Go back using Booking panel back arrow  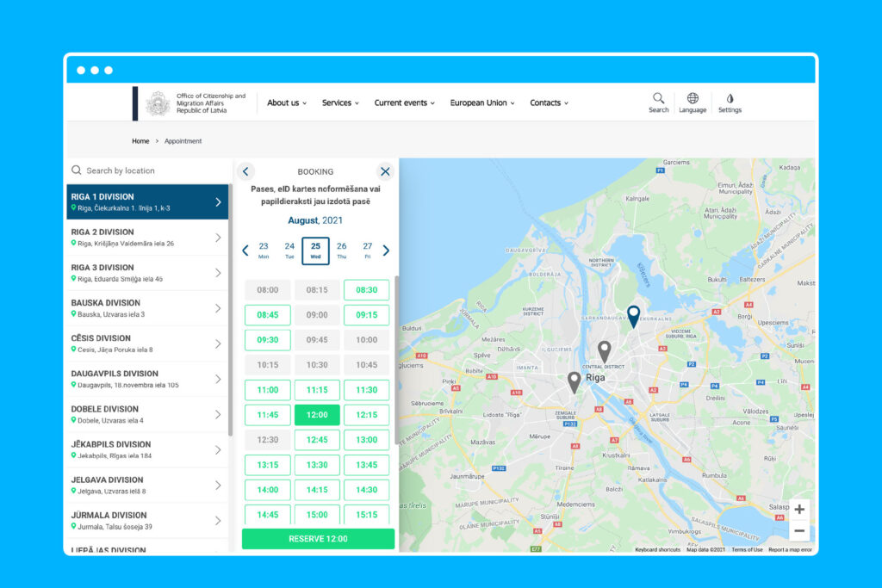pos(245,171)
